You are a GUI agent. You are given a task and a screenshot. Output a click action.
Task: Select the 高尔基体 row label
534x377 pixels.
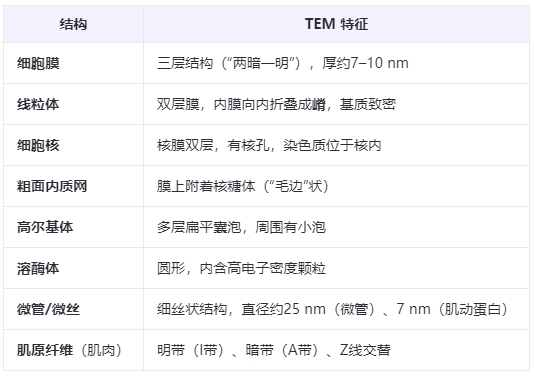pos(45,227)
